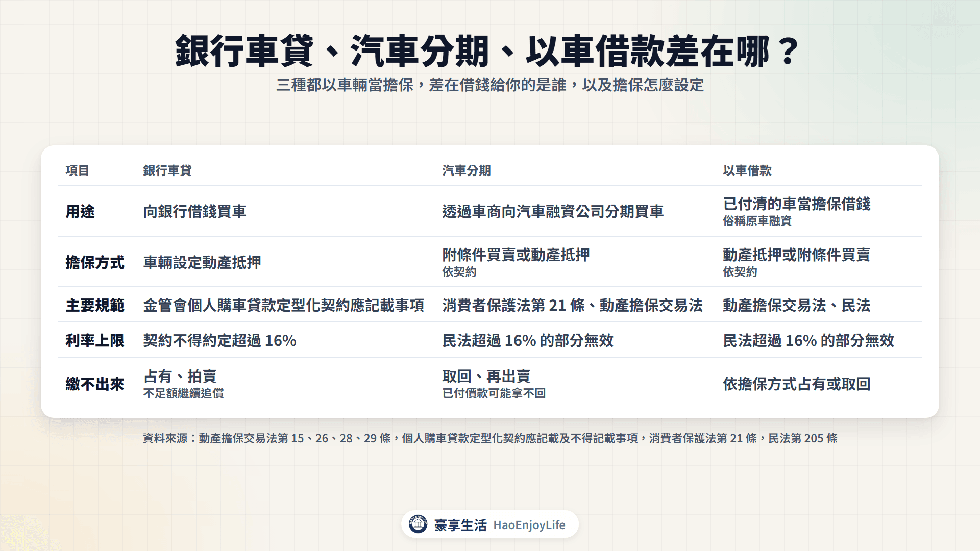Click the subtitle starting with 三種都以車輛當擔保

point(490,85)
